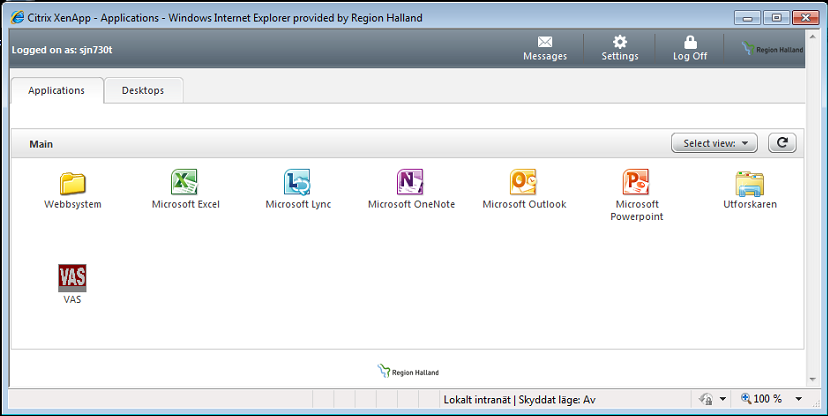Launch Microsoft Outlook application icon

(x=523, y=182)
